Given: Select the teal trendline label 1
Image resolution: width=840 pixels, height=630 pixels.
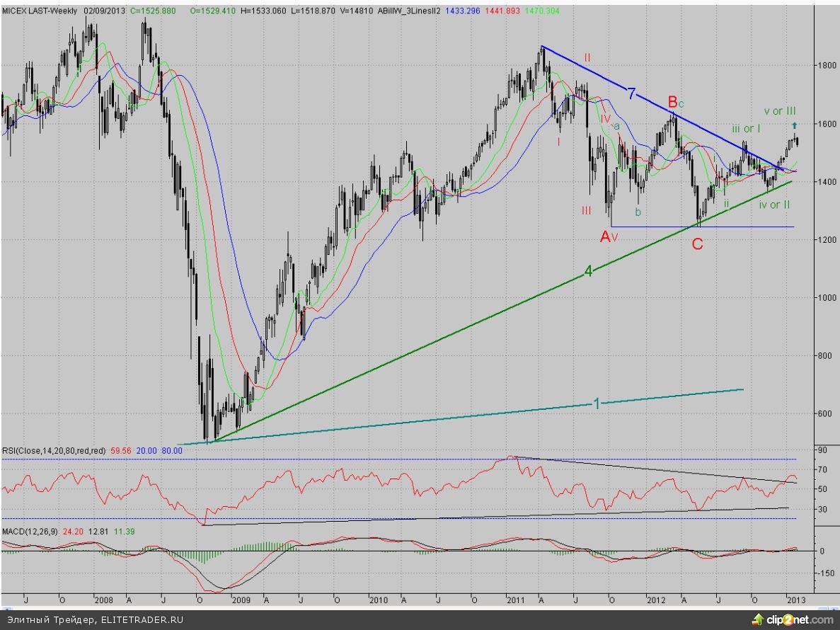Looking at the screenshot, I should 596,403.
